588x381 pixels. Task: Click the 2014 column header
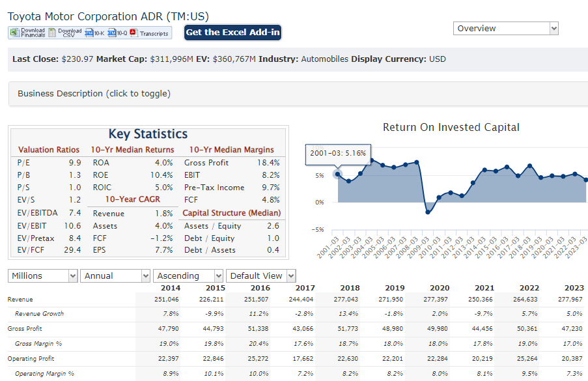[x=170, y=288]
